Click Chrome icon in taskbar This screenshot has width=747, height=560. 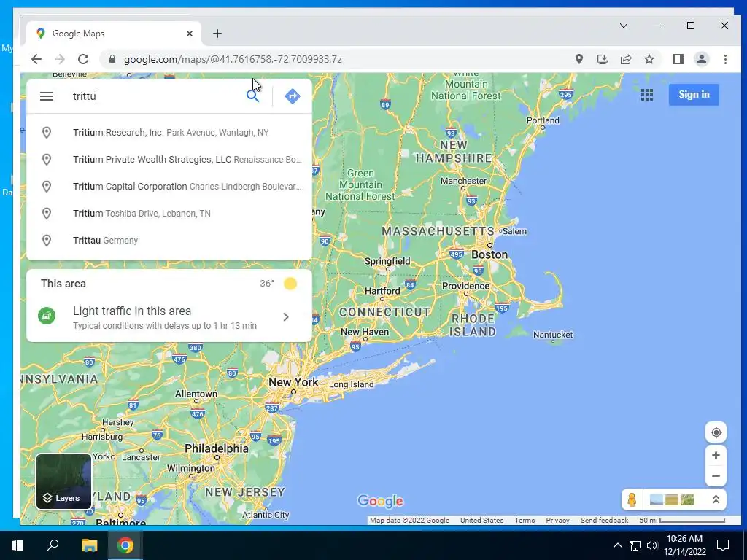click(125, 545)
